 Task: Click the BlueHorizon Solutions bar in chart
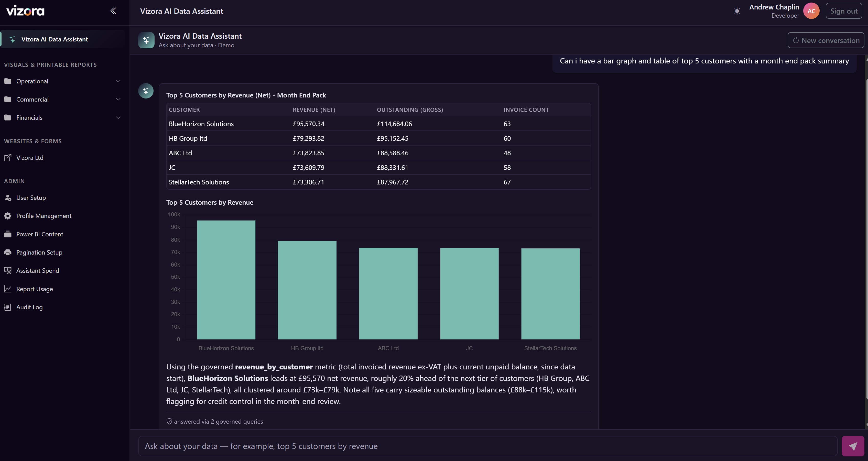click(x=226, y=280)
